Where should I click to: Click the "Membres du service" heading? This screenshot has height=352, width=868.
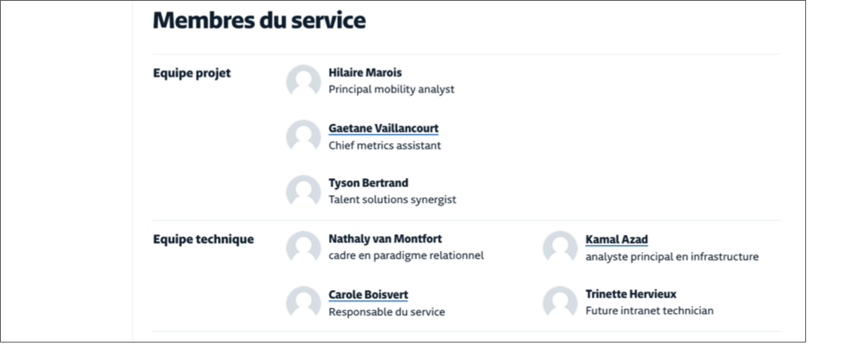pos(259,20)
